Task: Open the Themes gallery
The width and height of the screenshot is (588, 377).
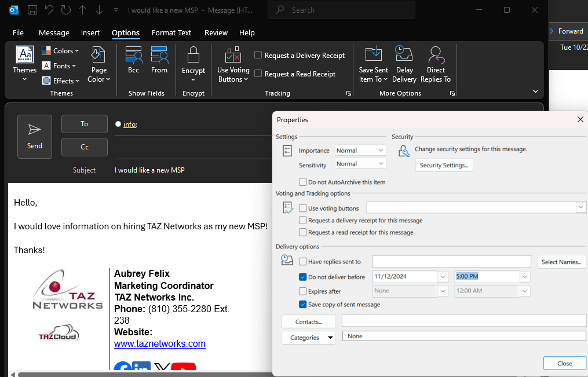Action: pyautogui.click(x=25, y=64)
